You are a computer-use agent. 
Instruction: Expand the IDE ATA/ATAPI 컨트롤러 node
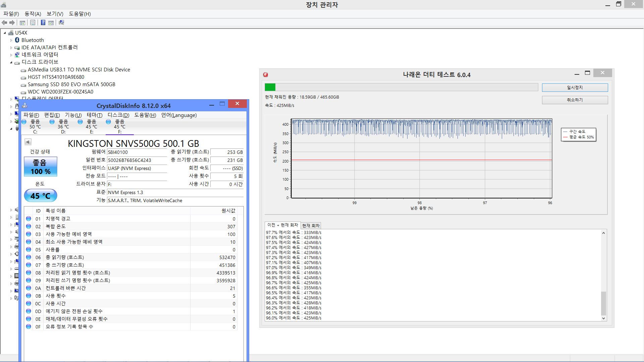11,48
